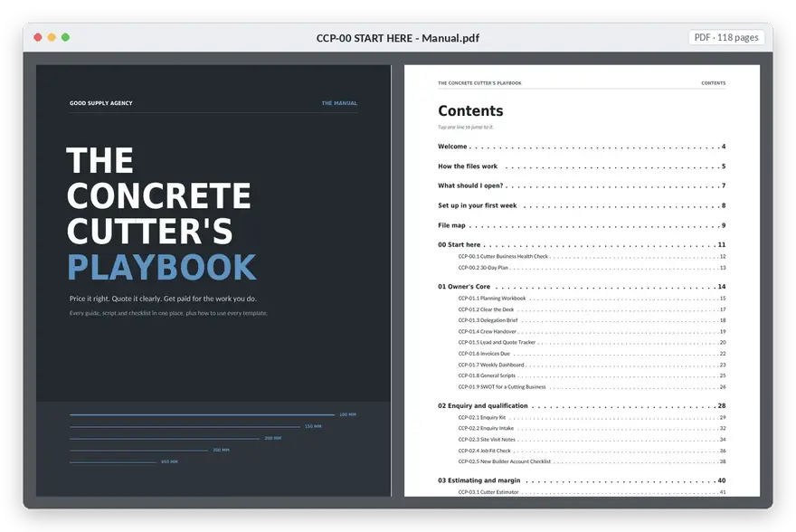Jump to 00 Start here section

tap(582, 244)
